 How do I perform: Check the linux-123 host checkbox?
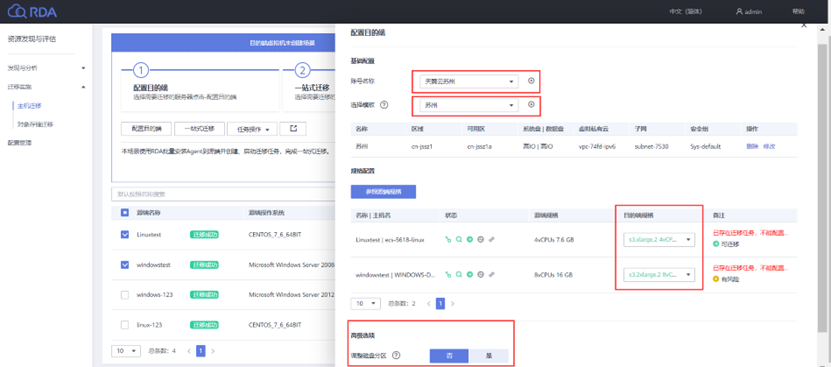click(x=125, y=325)
